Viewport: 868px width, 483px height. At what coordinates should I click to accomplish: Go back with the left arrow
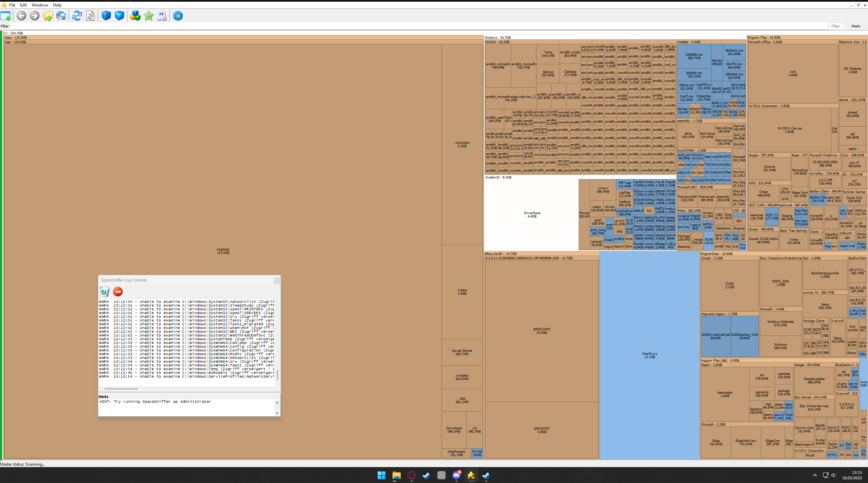(x=21, y=16)
